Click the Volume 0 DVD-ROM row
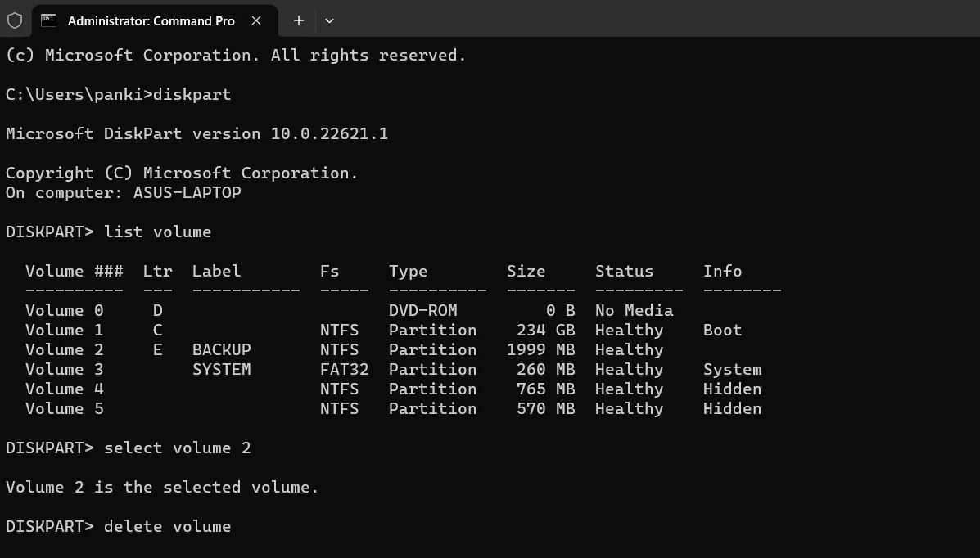The width and height of the screenshot is (980, 558). click(x=327, y=310)
